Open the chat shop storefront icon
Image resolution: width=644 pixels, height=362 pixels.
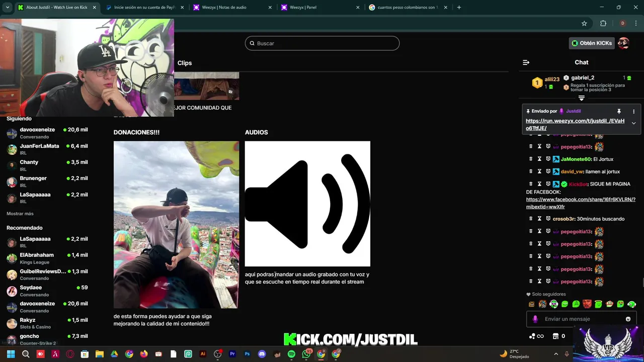(x=556, y=336)
